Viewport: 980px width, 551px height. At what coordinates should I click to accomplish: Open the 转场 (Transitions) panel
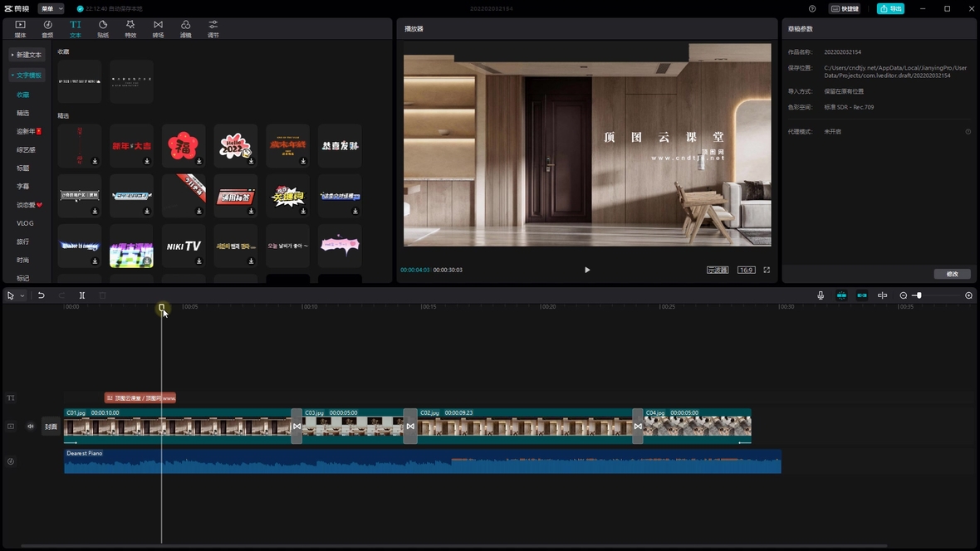(158, 29)
